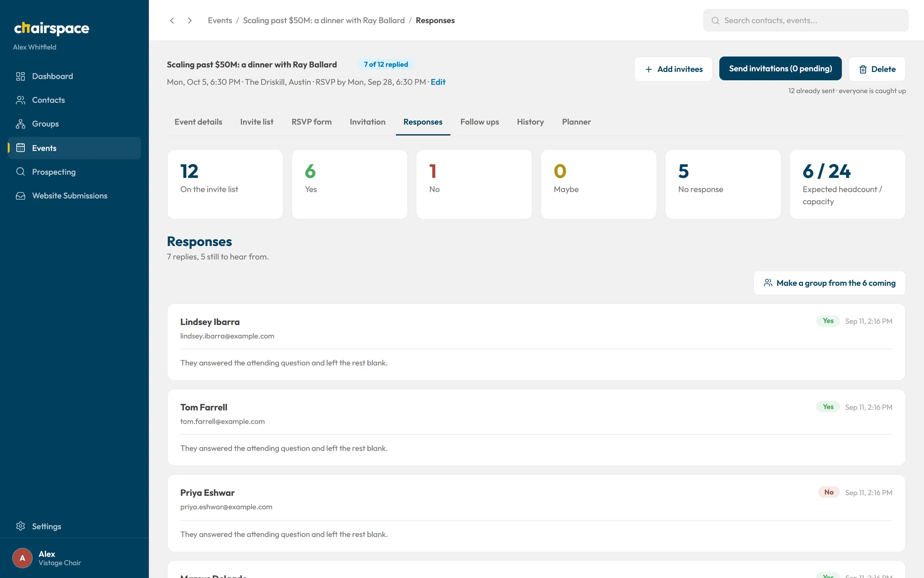The height and width of the screenshot is (578, 924).
Task: Click the Prospecting magnifier icon
Action: coord(20,172)
